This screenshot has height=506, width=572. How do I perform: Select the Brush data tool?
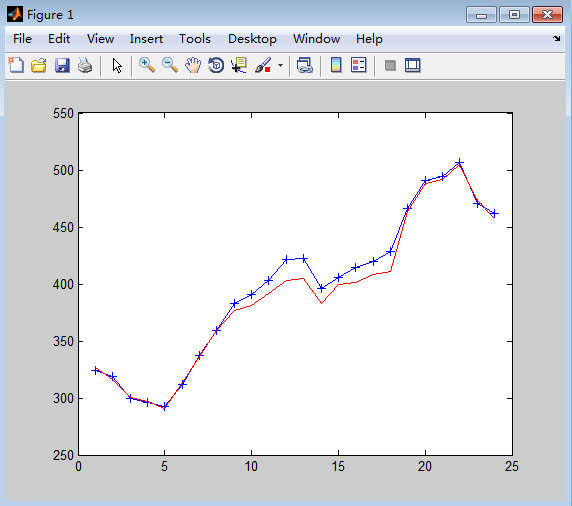pos(263,66)
